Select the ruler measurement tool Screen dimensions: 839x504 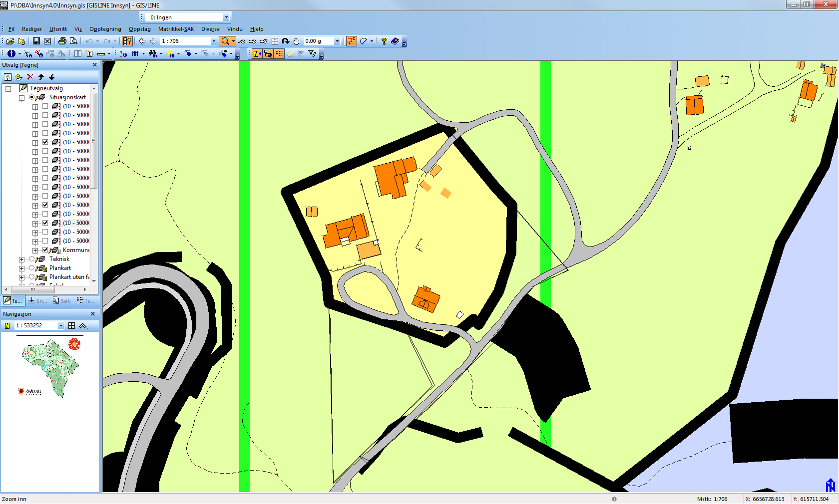(101, 54)
